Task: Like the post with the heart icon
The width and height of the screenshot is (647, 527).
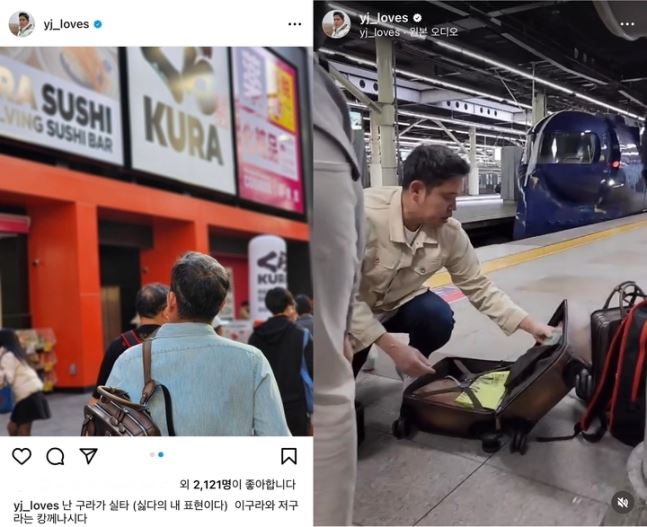Action: [x=21, y=456]
